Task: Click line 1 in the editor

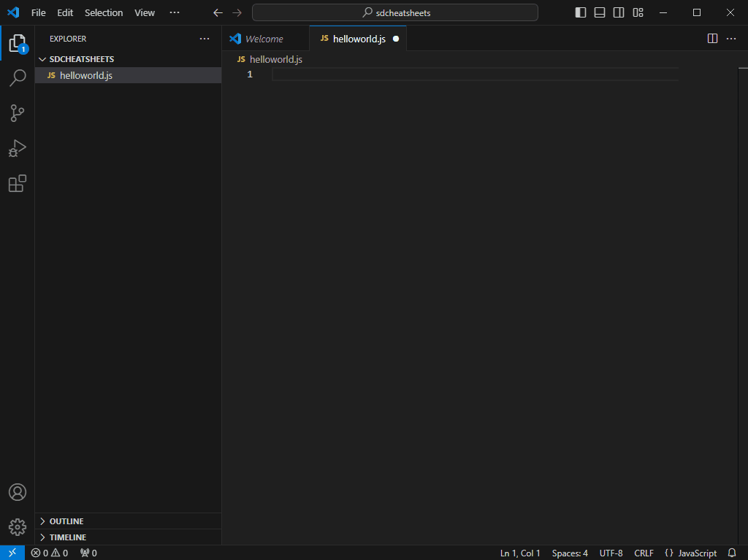Action: tap(475, 74)
